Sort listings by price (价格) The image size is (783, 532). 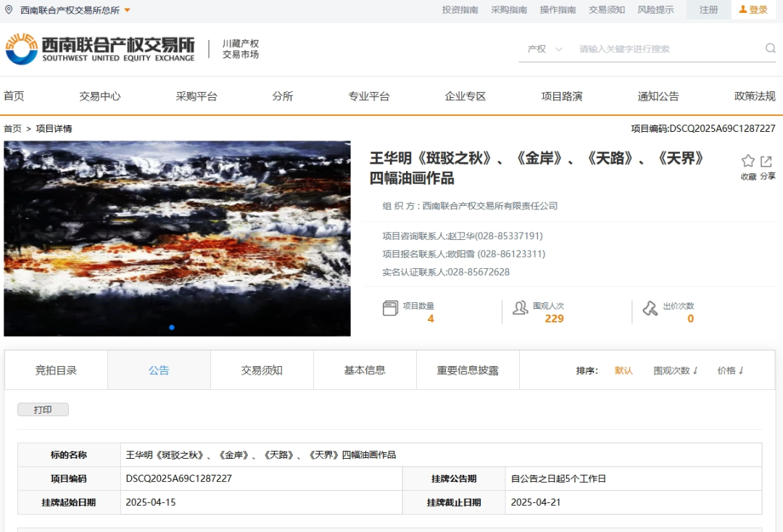(730, 370)
